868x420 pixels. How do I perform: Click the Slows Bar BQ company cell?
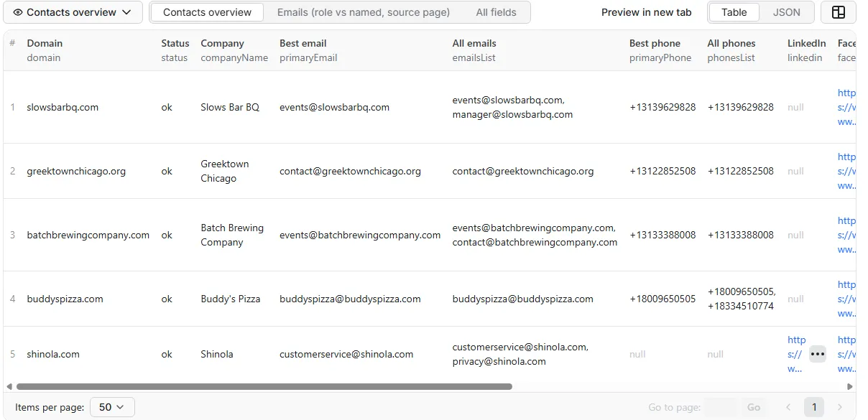230,107
